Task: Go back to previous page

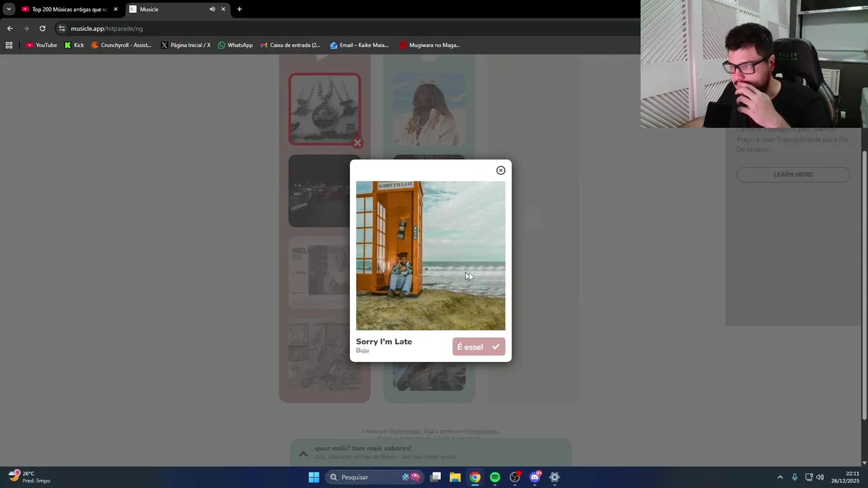Action: tap(9, 28)
